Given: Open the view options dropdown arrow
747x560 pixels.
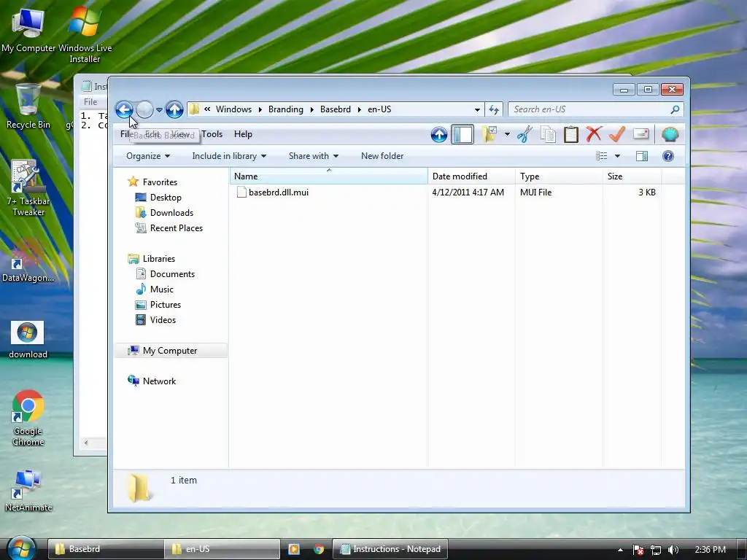Looking at the screenshot, I should (617, 156).
